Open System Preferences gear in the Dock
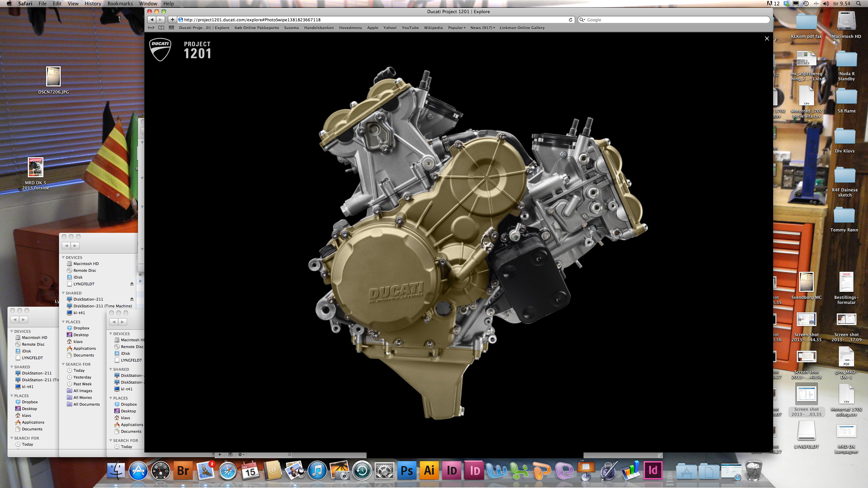868x488 pixels. (384, 470)
